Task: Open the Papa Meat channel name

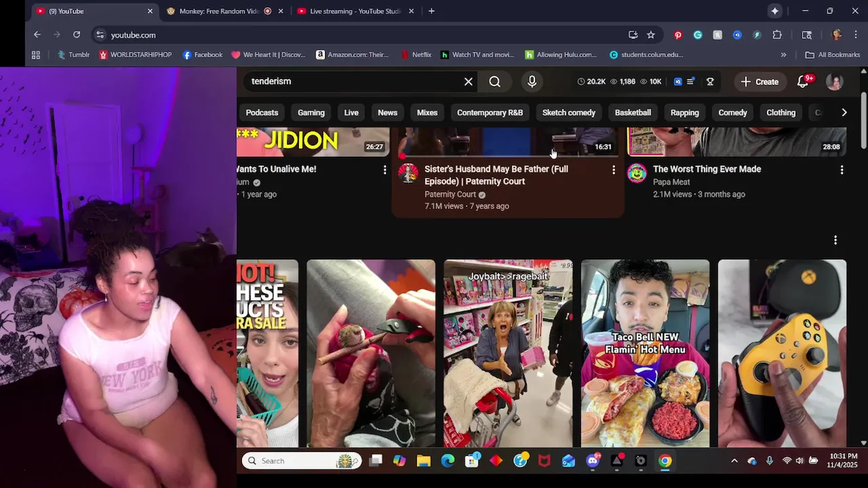Action: coord(671,182)
